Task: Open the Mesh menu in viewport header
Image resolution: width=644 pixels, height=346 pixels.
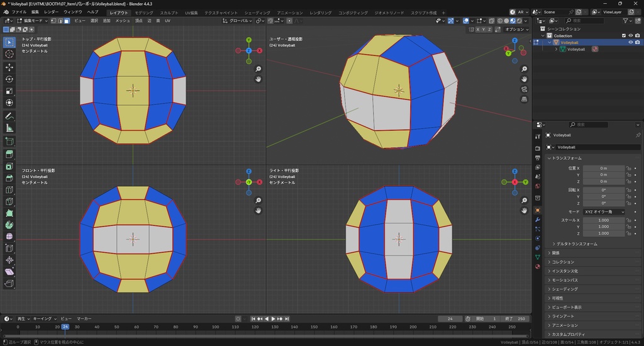Action: tap(123, 21)
